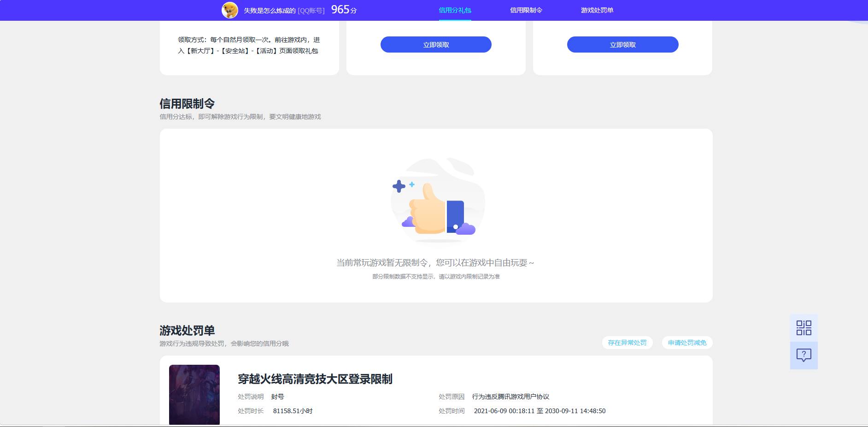This screenshot has height=427, width=868.
Task: Click the 965分 credit score
Action: click(344, 10)
